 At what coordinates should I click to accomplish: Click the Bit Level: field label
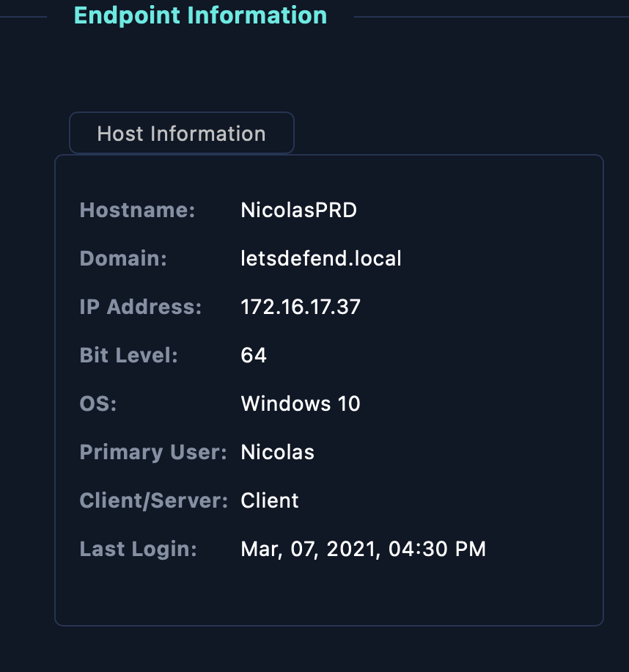(129, 355)
